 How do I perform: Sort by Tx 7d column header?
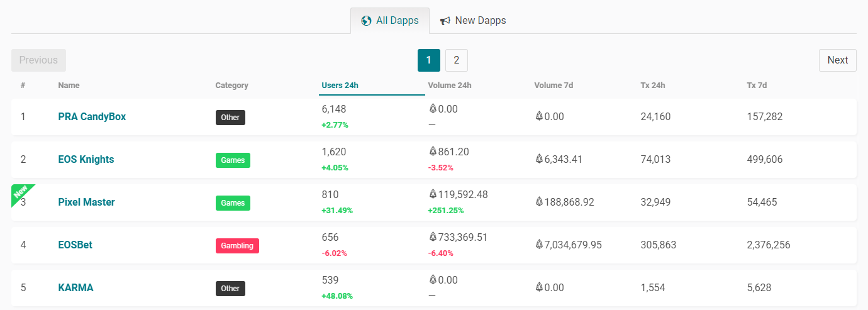pos(757,86)
